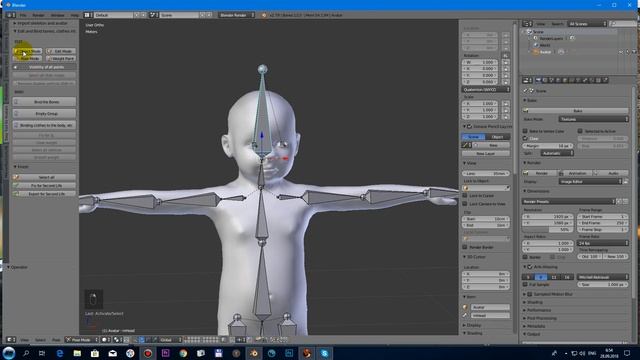Toggle the Anti-Aliasing checkbox
640x360 pixels.
[x=530, y=267]
